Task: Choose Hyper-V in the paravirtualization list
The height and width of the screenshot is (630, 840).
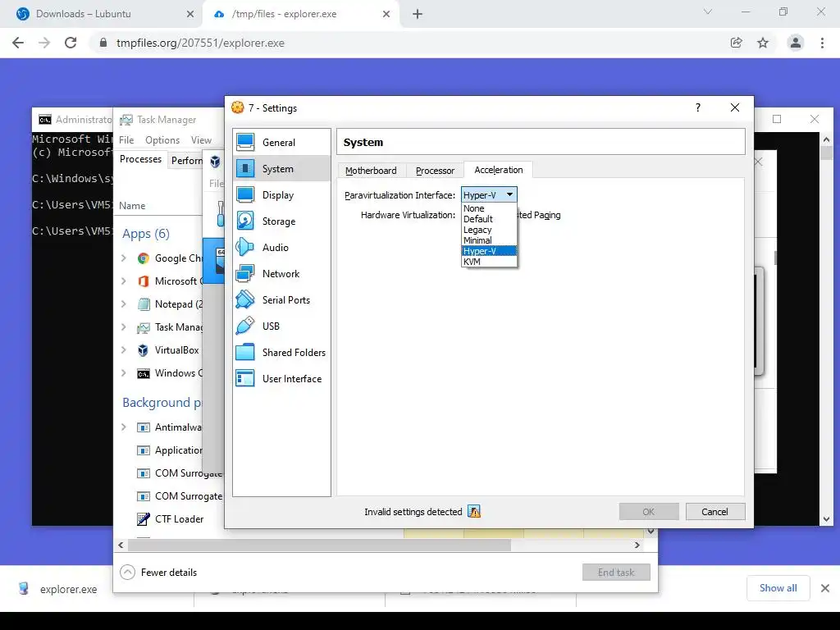Action: (x=489, y=251)
